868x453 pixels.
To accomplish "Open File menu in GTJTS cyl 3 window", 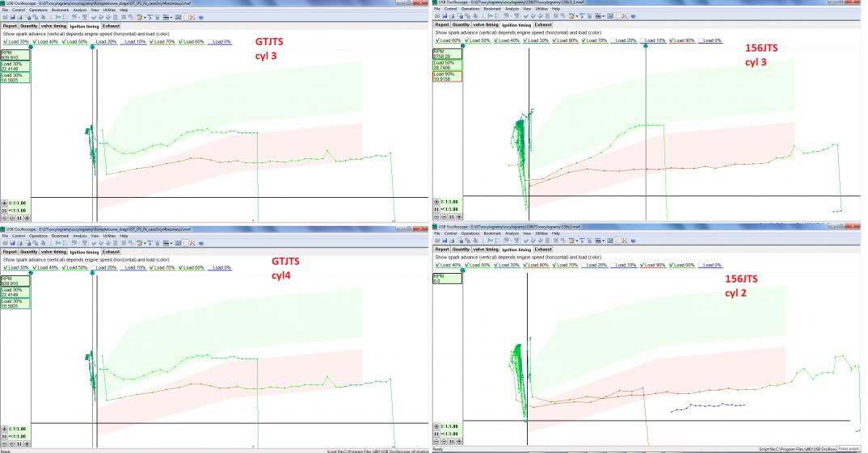I will coord(5,10).
